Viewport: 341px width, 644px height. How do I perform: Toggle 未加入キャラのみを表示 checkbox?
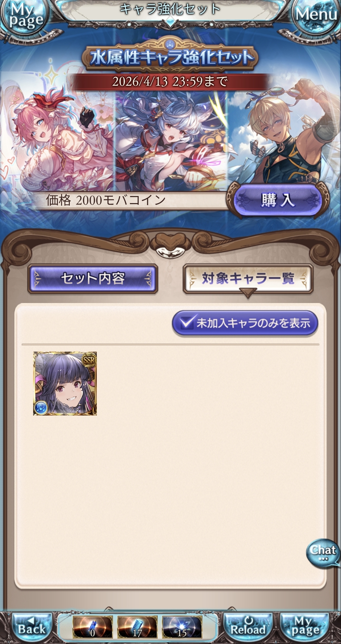[245, 323]
